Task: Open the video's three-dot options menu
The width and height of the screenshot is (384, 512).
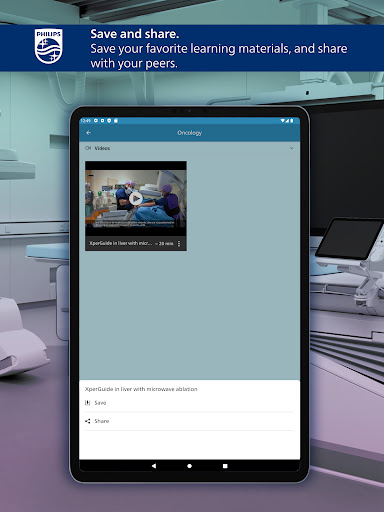Action: click(179, 244)
